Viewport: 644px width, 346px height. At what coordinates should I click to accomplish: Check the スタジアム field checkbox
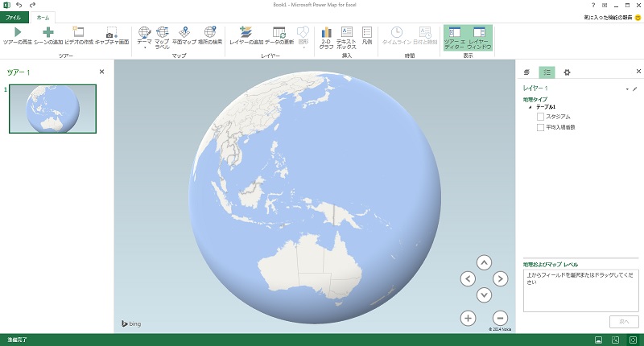[x=540, y=117]
